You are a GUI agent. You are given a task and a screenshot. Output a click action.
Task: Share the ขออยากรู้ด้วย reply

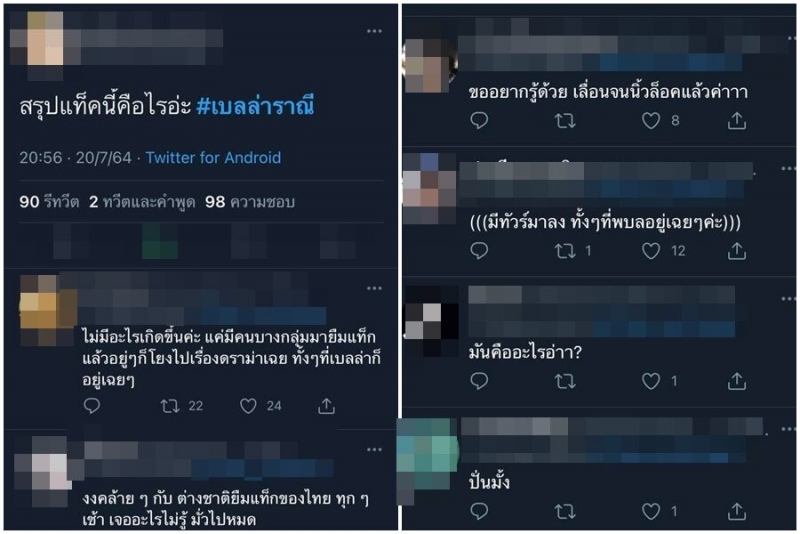[737, 121]
